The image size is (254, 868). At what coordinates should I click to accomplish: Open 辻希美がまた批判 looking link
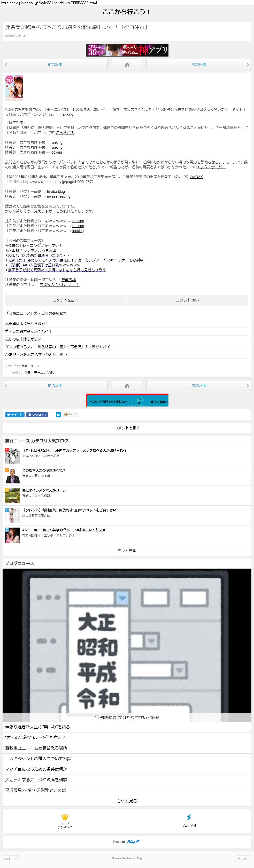tap(78, 231)
